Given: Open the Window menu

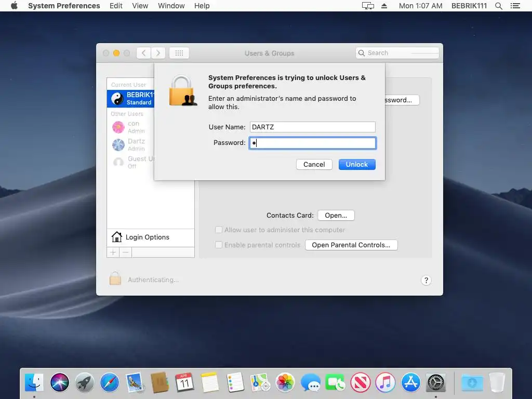Looking at the screenshot, I should (x=171, y=6).
